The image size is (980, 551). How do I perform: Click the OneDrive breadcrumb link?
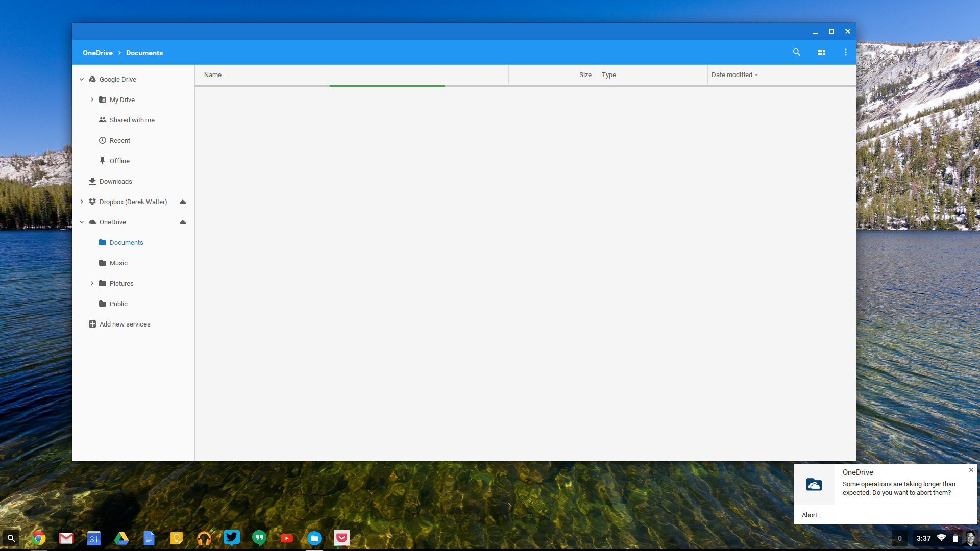click(97, 53)
